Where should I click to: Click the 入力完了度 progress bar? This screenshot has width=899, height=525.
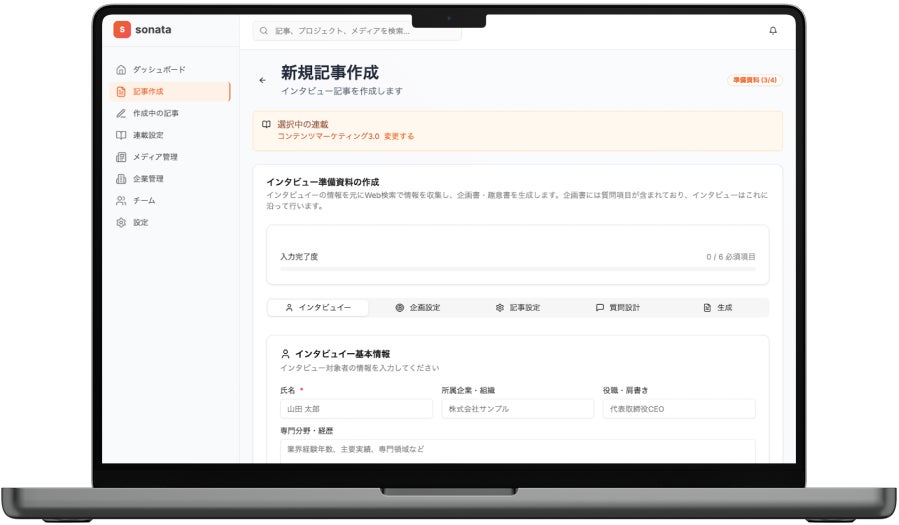(518, 269)
